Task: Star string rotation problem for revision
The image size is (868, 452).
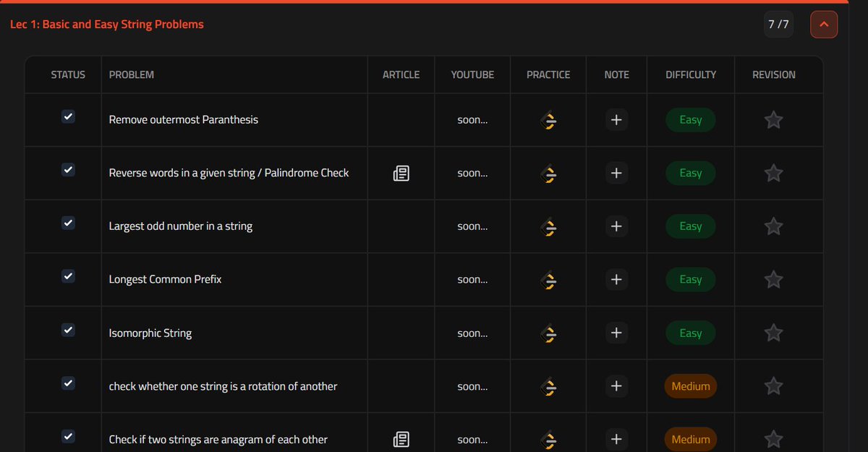Action: coord(773,387)
